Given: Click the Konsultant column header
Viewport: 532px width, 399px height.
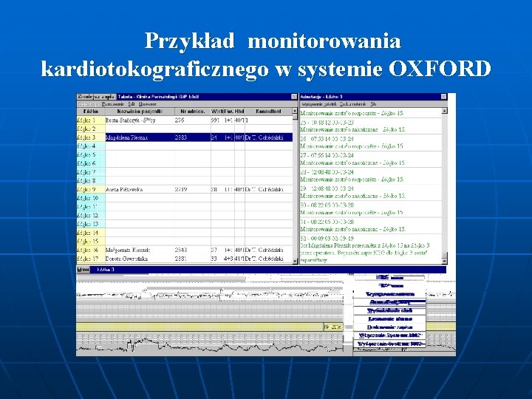Looking at the screenshot, I should pyautogui.click(x=268, y=112).
